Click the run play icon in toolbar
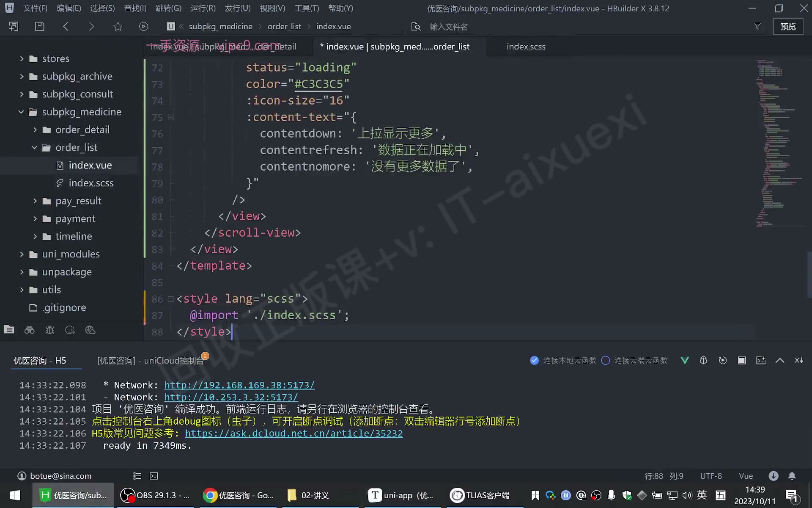812x508 pixels. pos(144,26)
